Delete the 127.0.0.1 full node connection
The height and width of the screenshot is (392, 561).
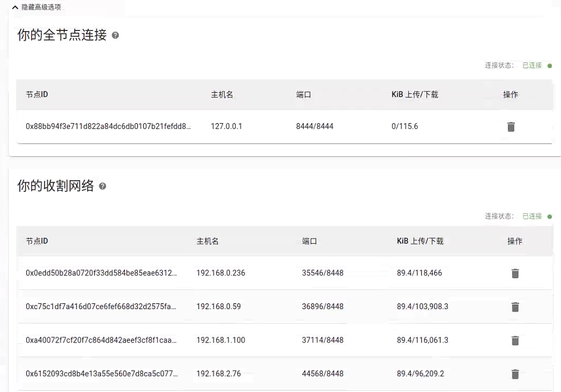(x=511, y=127)
